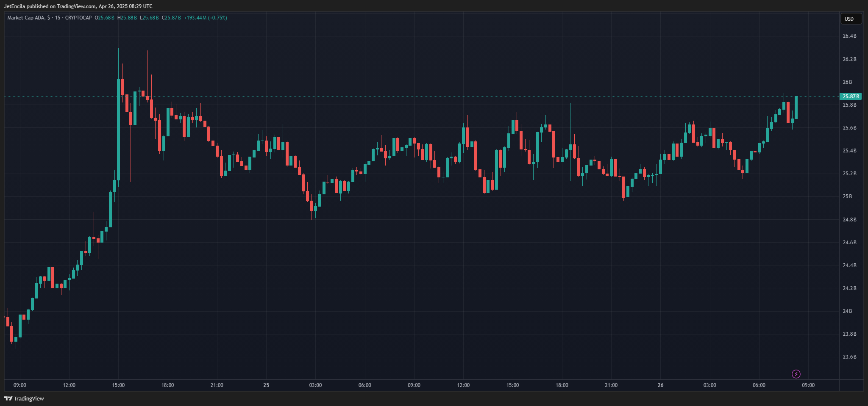
Task: Select the open value O25.68B in legend
Action: [x=104, y=18]
